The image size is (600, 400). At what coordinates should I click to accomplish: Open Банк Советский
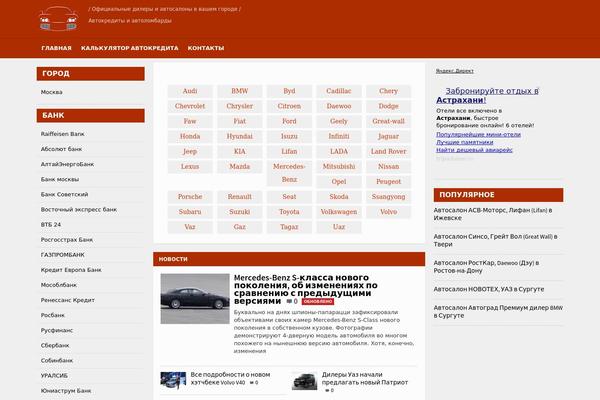(64, 194)
